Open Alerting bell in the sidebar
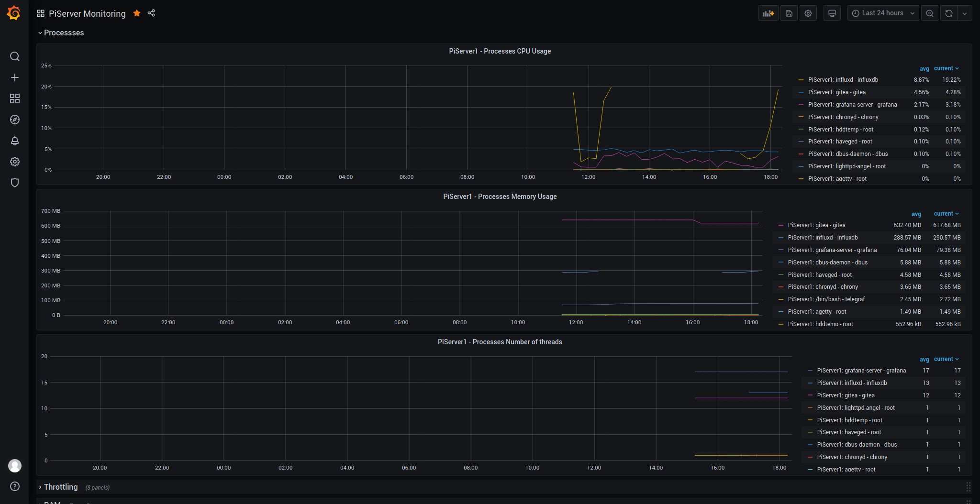This screenshot has height=504, width=980. point(15,141)
